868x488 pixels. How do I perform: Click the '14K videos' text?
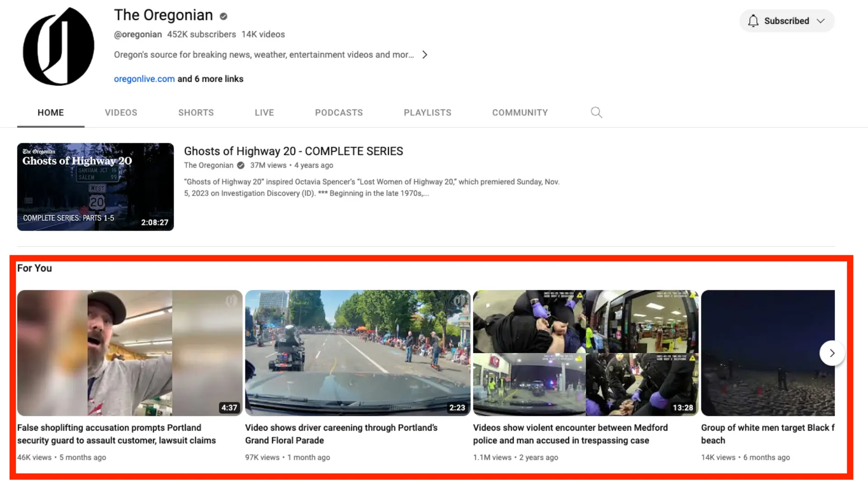263,34
